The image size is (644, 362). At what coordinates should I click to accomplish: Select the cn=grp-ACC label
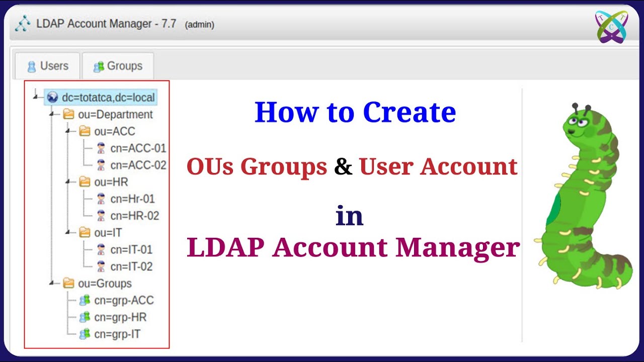click(124, 301)
